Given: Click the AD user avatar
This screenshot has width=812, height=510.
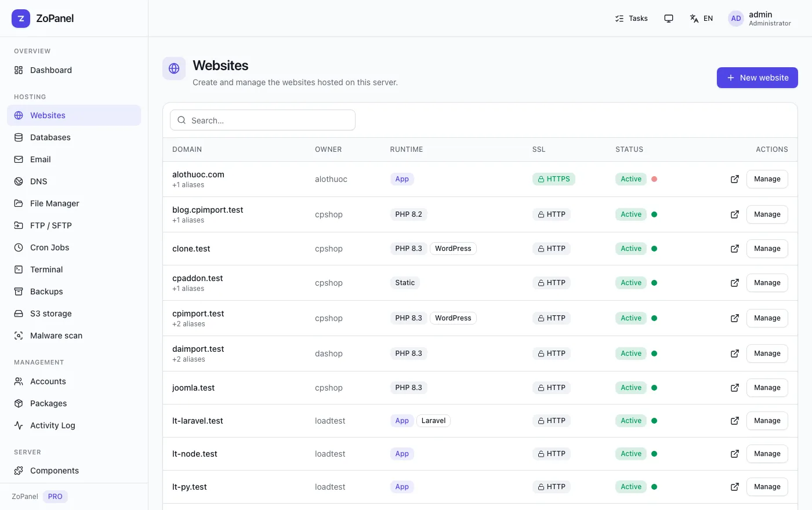Looking at the screenshot, I should coord(736,19).
